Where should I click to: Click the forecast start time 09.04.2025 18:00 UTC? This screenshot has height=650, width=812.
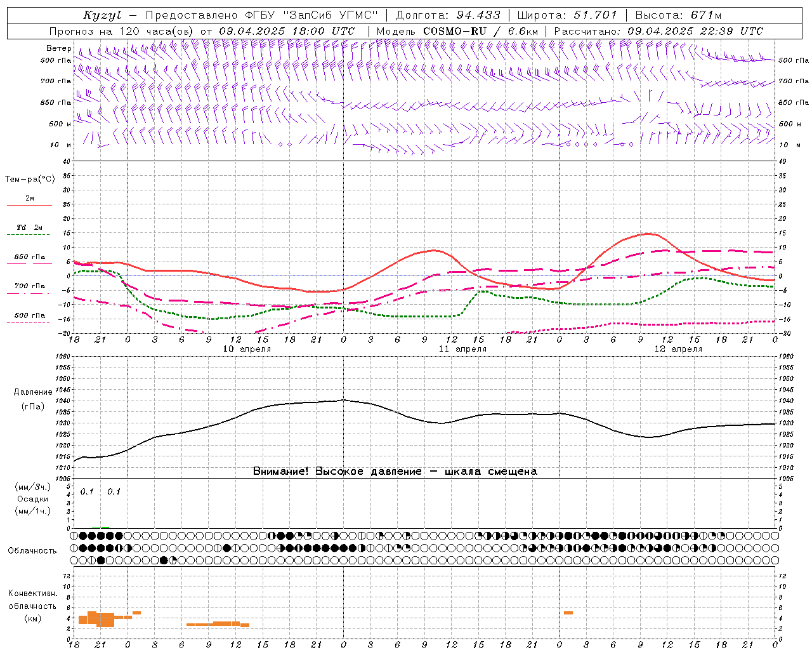287,31
